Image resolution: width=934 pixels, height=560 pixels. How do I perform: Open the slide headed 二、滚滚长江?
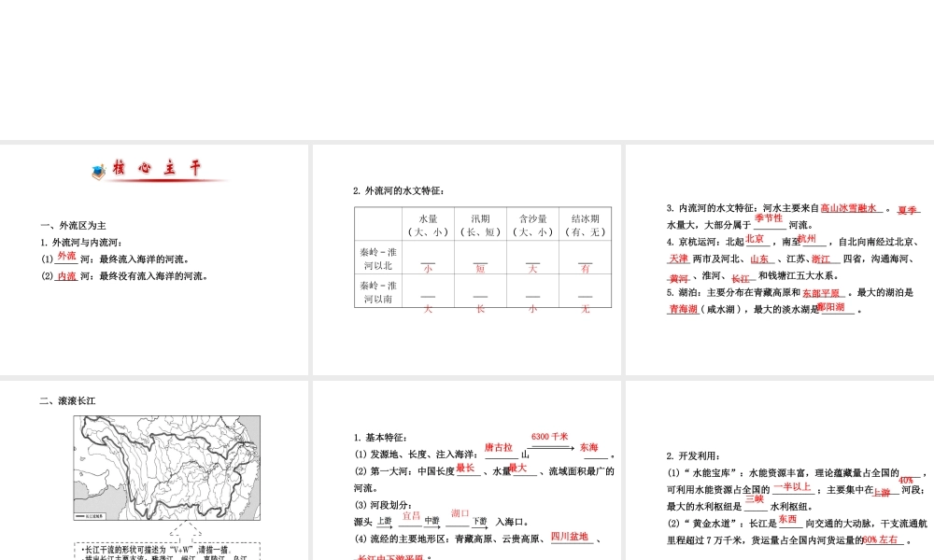point(154,470)
